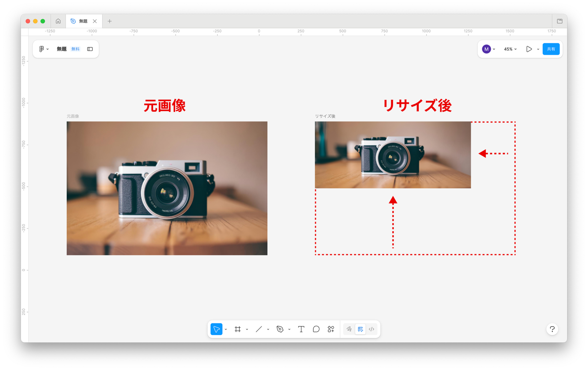The height and width of the screenshot is (370, 588).
Task: Switch to Dev Mode
Action: click(x=371, y=329)
